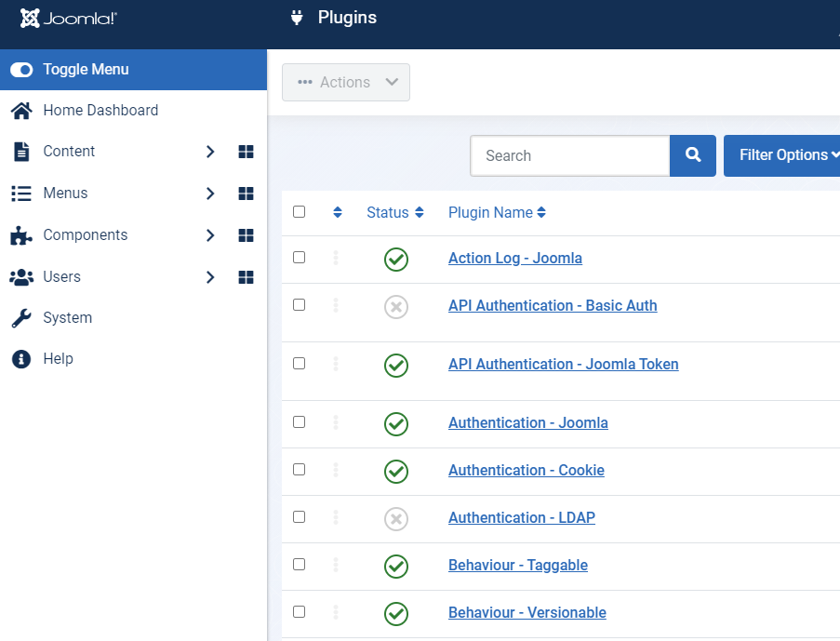The height and width of the screenshot is (641, 840).
Task: Open the Actions dropdown
Action: 346,82
